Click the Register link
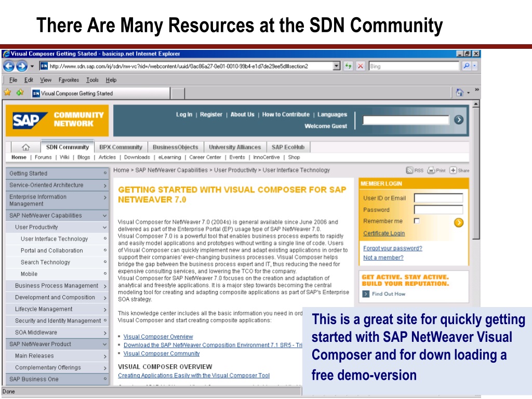Image resolution: width=532 pixels, height=399 pixels. pos(211,115)
